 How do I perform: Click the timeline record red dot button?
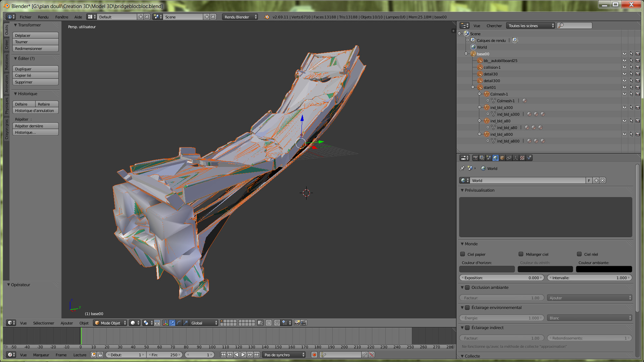tap(314, 355)
